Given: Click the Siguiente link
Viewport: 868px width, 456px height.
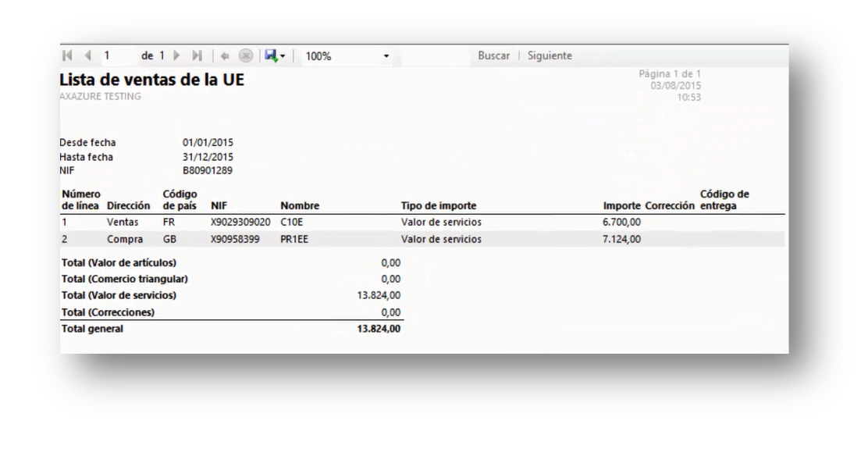Looking at the screenshot, I should tap(550, 55).
